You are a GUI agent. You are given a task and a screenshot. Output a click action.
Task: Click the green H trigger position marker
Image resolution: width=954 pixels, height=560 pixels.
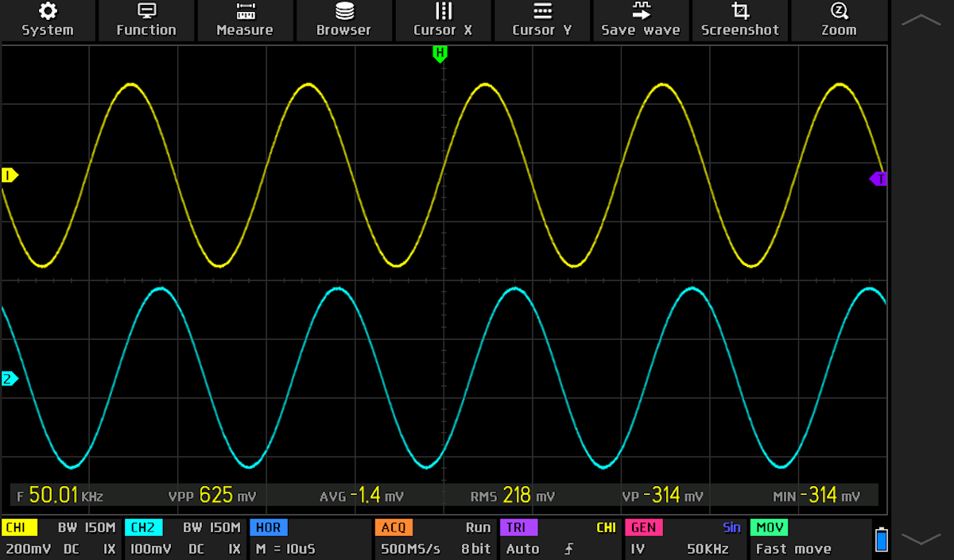pyautogui.click(x=440, y=54)
